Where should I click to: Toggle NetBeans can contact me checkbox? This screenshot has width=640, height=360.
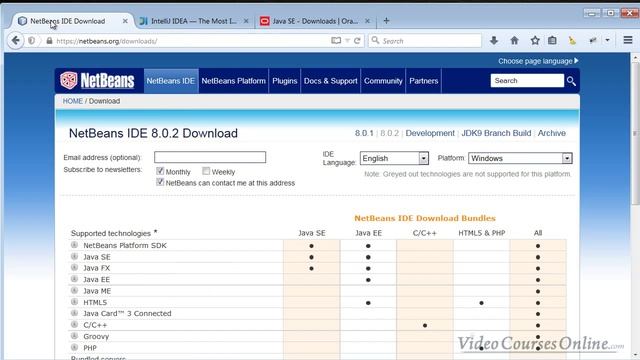(x=160, y=182)
